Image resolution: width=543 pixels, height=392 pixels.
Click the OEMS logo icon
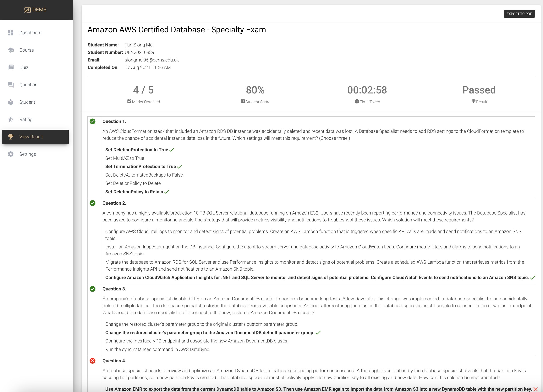coord(27,10)
